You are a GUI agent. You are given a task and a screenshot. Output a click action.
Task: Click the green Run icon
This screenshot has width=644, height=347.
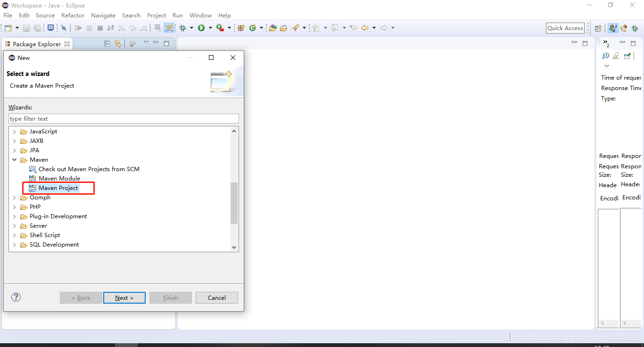tap(201, 28)
